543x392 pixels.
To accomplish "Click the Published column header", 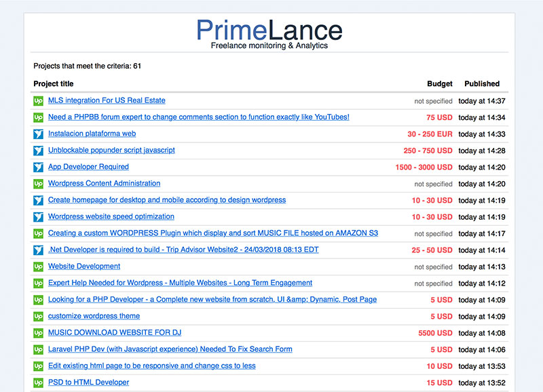I will tap(482, 83).
